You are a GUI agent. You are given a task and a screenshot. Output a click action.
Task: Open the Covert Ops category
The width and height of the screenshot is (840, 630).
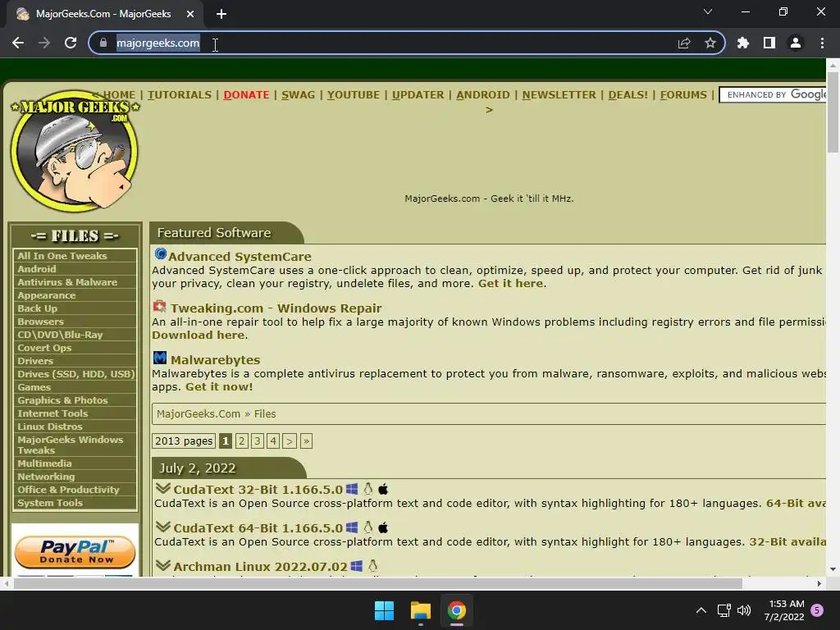pyautogui.click(x=75, y=348)
